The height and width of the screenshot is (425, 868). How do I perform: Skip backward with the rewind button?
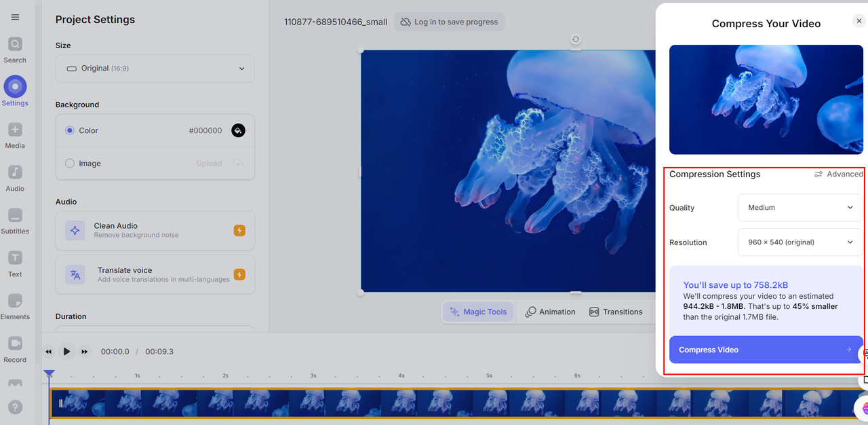point(49,352)
